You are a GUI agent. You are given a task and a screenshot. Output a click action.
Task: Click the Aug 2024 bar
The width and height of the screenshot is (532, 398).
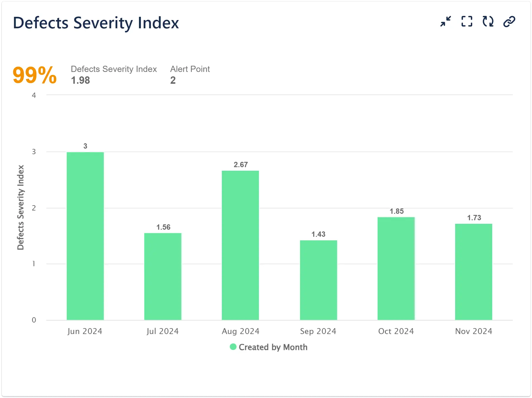pyautogui.click(x=240, y=245)
